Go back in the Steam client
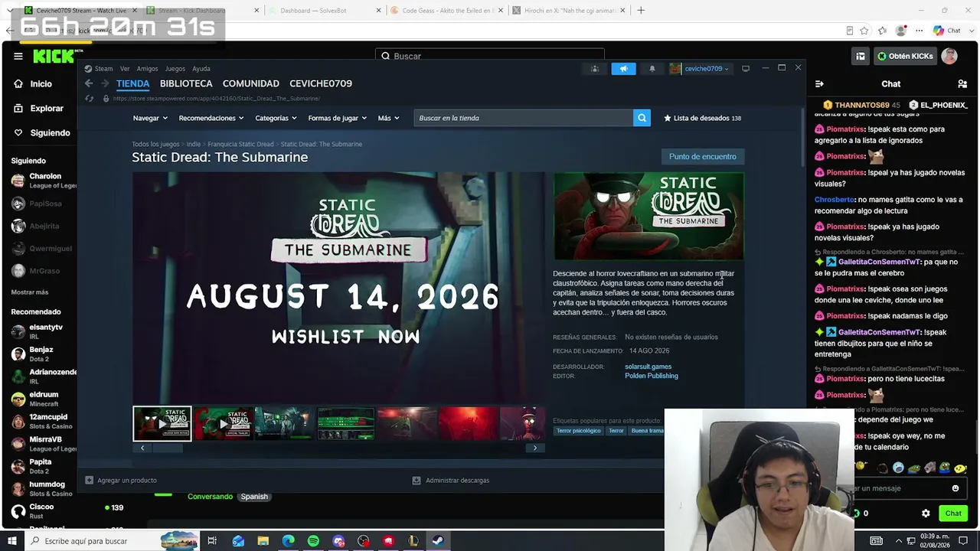The width and height of the screenshot is (980, 551). click(89, 83)
